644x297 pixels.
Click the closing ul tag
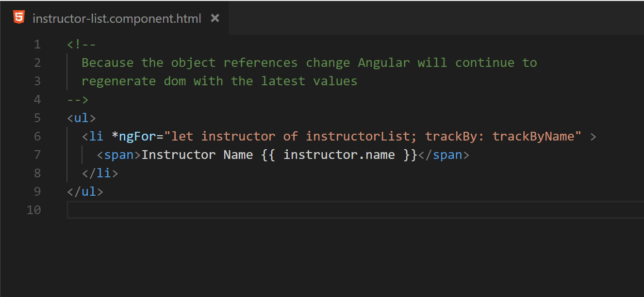pyautogui.click(x=85, y=192)
